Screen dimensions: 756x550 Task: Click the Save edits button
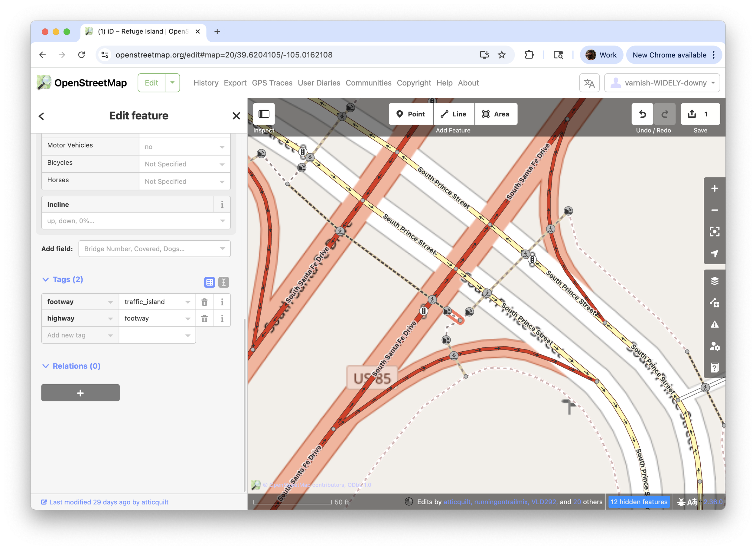point(700,114)
